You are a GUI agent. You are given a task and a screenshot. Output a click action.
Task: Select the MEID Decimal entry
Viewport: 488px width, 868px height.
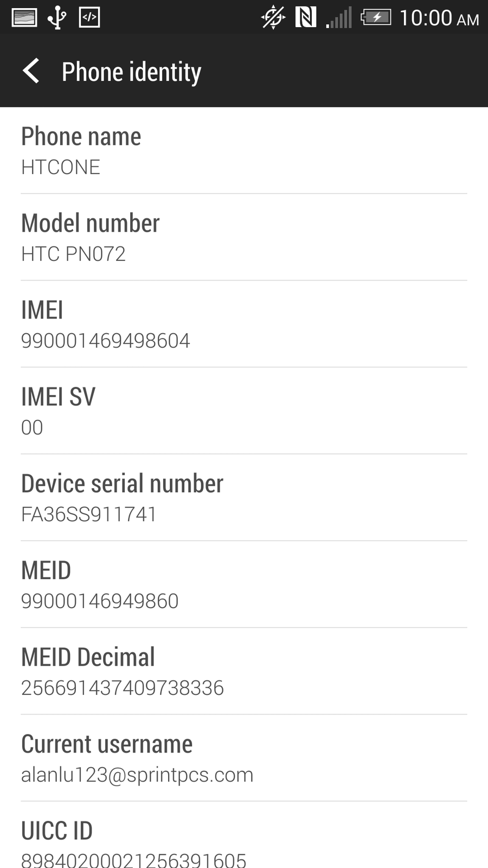[x=244, y=671]
